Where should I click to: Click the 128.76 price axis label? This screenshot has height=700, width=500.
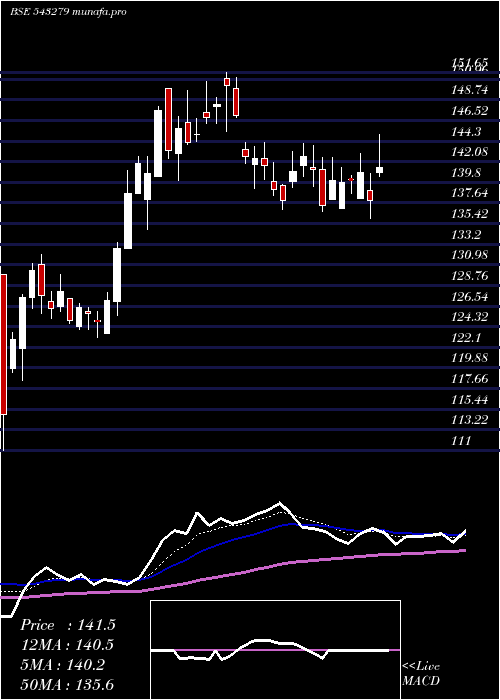[x=469, y=275]
